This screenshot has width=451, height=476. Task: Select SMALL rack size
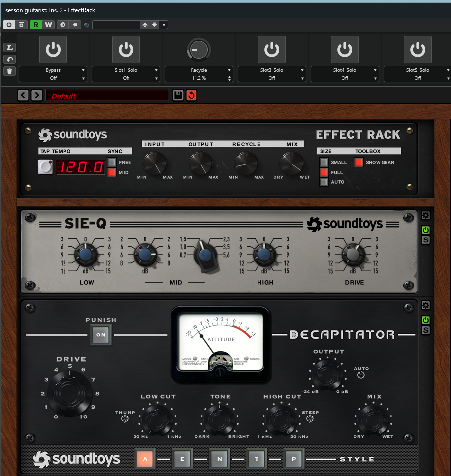324,162
